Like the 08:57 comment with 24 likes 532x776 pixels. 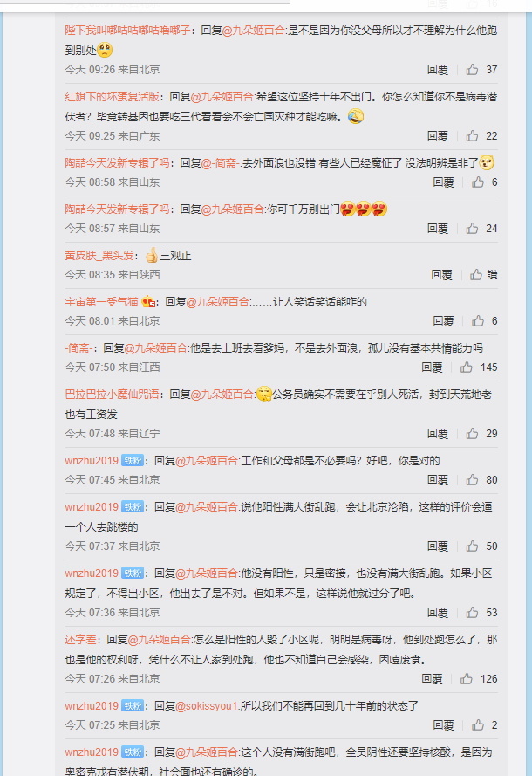[472, 229]
